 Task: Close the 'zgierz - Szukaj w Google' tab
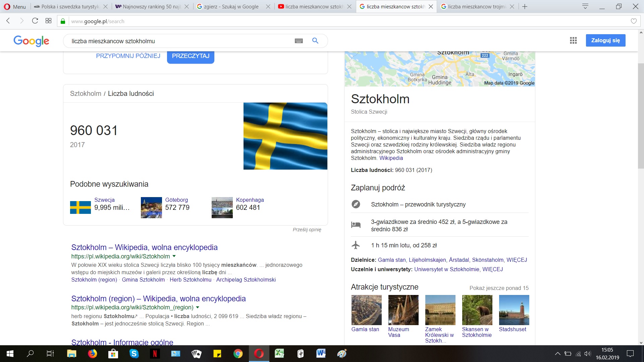268,6
